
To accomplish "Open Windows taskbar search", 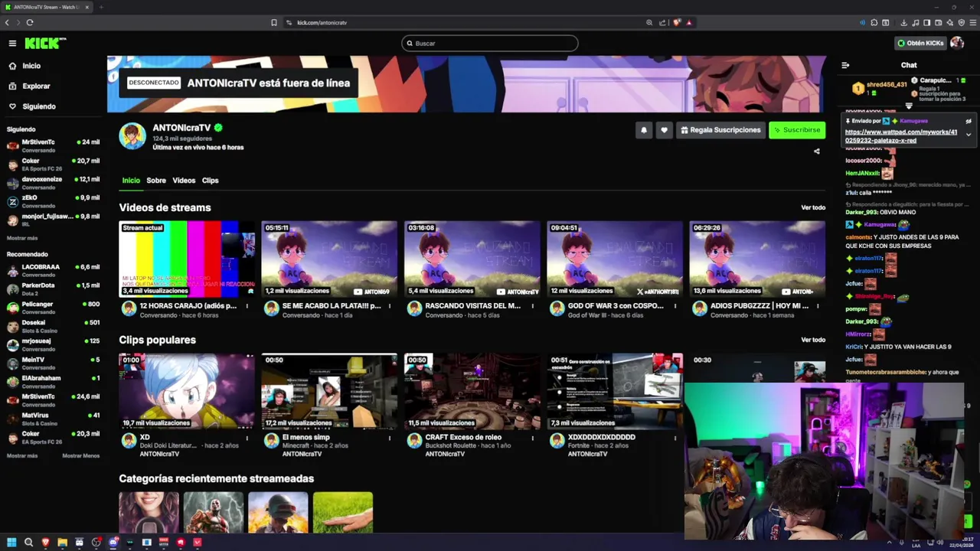I will click(x=28, y=543).
